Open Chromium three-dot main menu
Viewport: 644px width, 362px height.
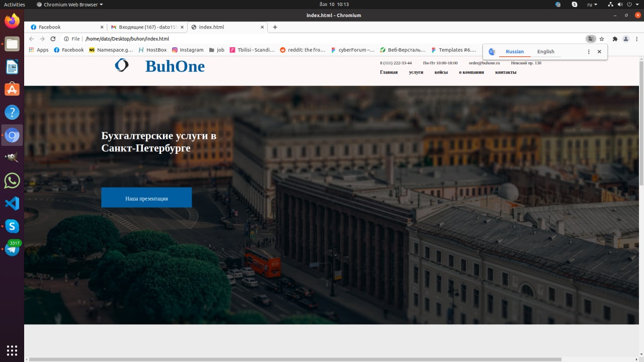[636, 39]
